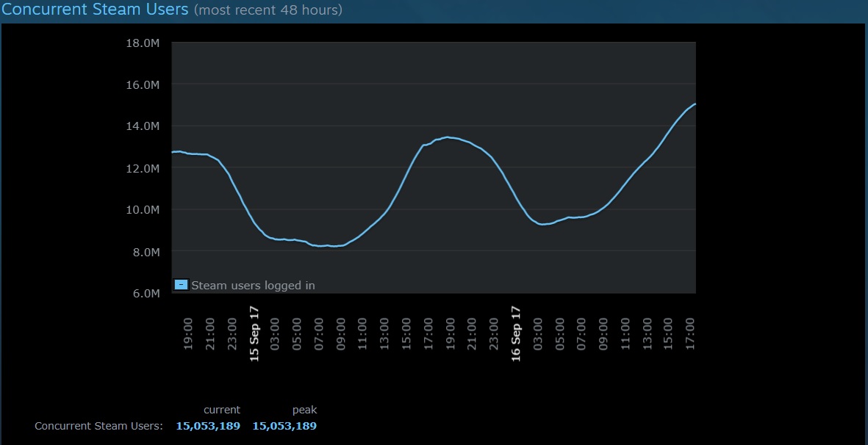The height and width of the screenshot is (445, 868).
Task: Click the 'current' column header
Action: 222,410
